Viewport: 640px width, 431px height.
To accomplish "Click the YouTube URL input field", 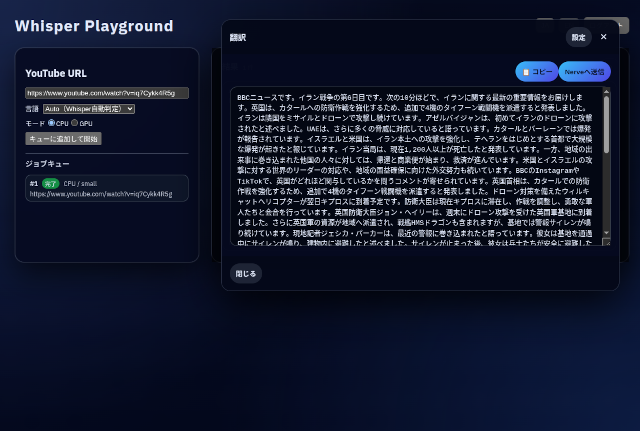I will [107, 93].
